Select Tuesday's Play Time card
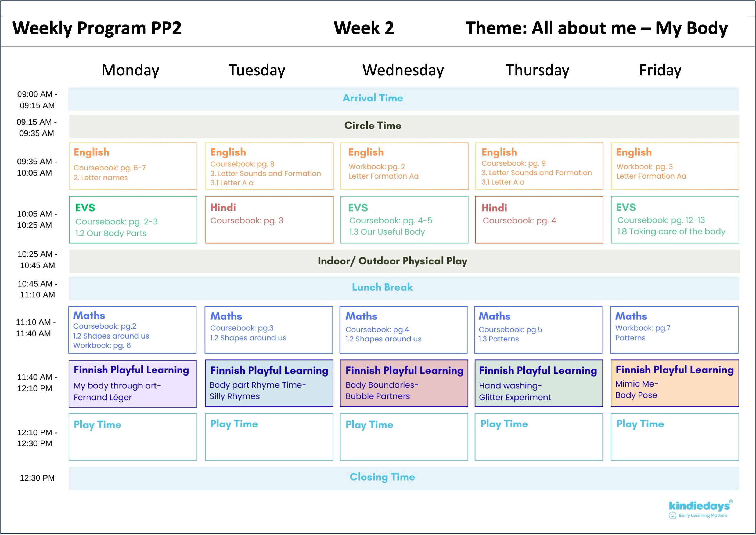Viewport: 756px width, 535px height. pos(269,437)
